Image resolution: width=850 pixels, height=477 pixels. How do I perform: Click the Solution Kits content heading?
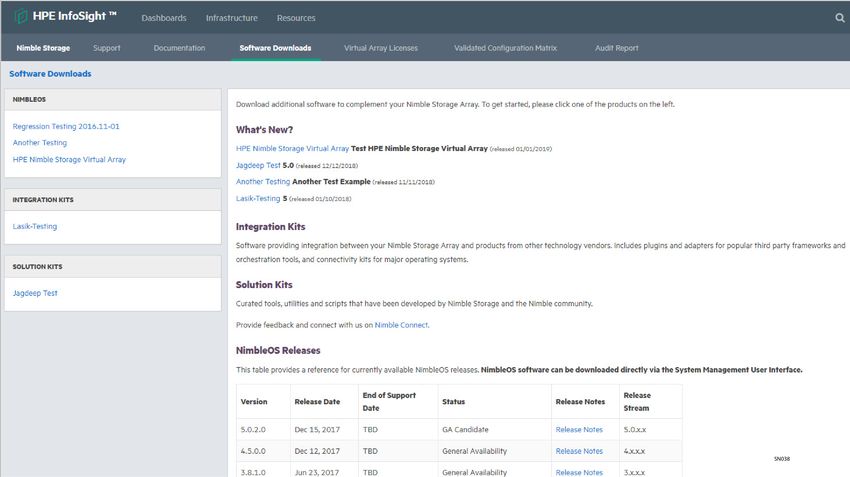click(264, 285)
